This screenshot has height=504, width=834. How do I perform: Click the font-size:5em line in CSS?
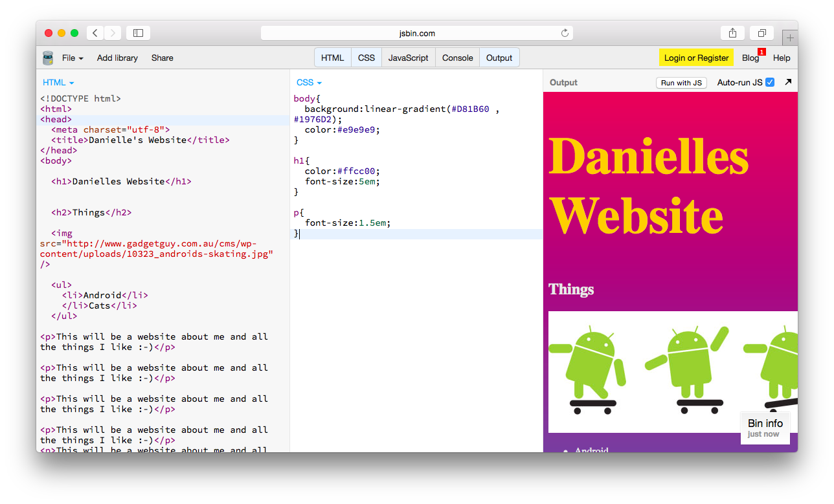point(343,181)
